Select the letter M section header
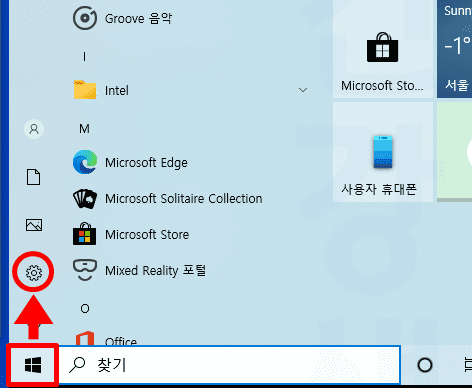472x388 pixels. click(84, 129)
